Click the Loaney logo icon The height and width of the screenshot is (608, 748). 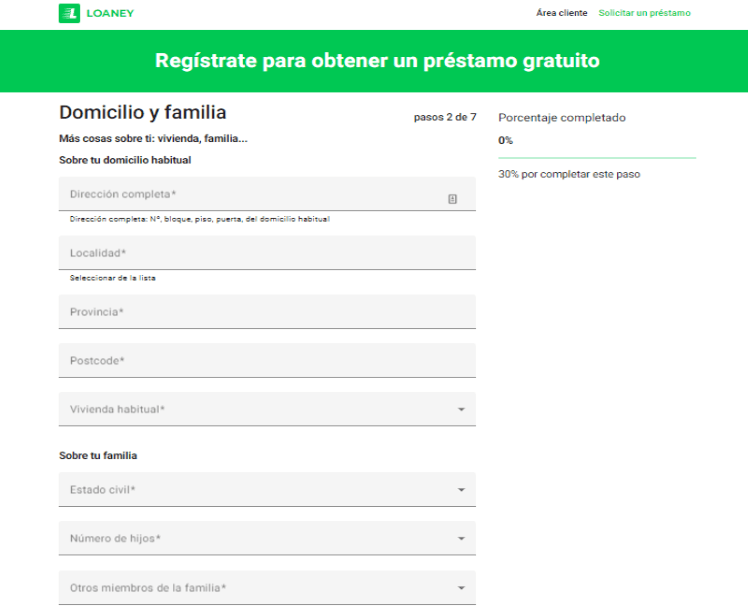point(69,13)
